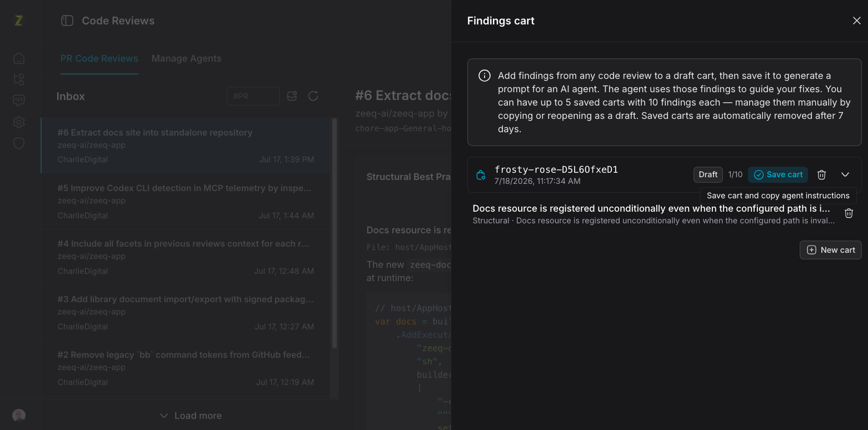Click the user avatar in sidebar

click(x=19, y=416)
